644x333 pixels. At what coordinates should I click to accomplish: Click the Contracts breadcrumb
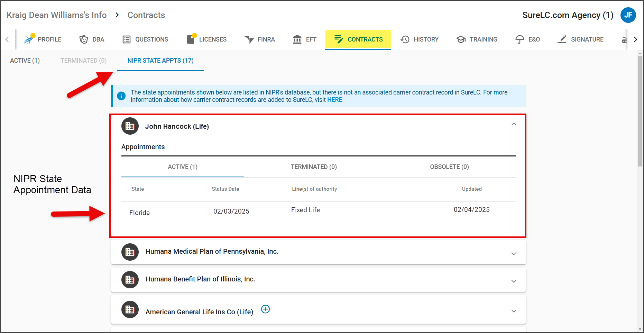[146, 15]
